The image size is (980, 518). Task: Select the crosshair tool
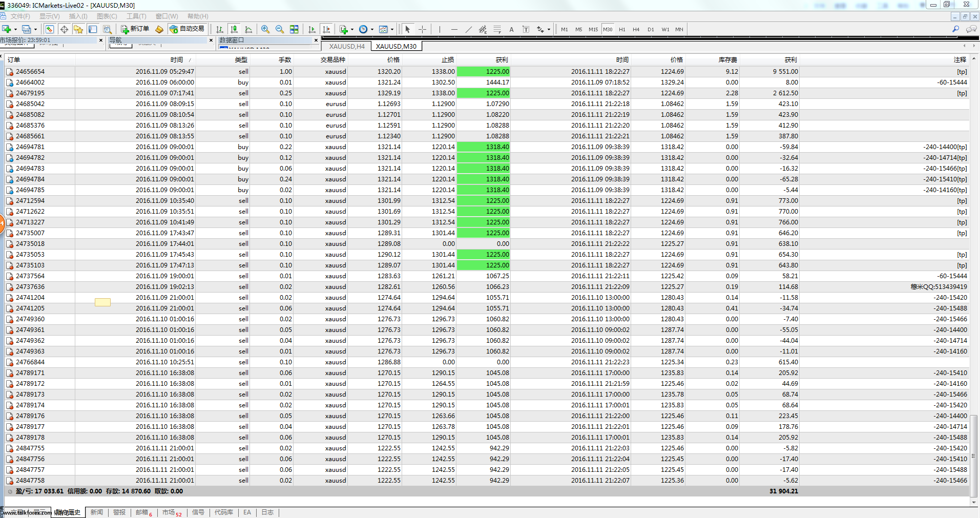pos(422,29)
